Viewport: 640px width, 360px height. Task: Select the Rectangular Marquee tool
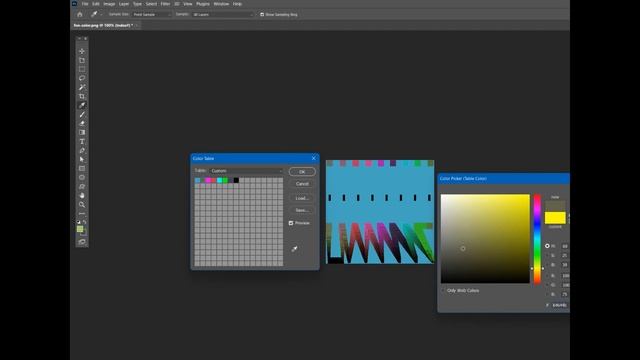click(x=82, y=69)
